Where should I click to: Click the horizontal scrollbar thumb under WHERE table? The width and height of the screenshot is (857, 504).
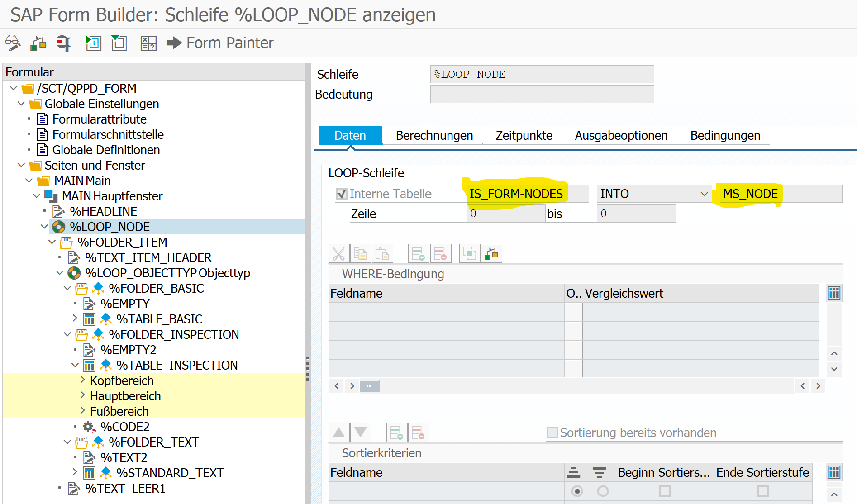[369, 386]
